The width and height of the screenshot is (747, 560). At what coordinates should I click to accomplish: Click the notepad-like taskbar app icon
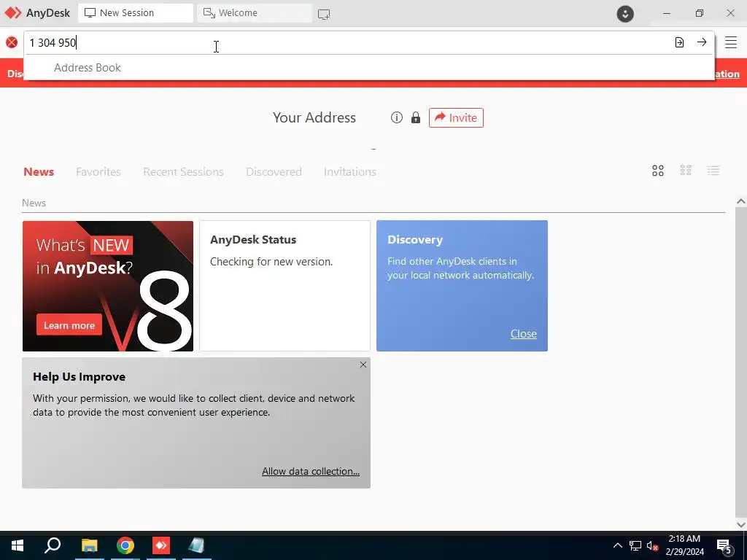(197, 545)
